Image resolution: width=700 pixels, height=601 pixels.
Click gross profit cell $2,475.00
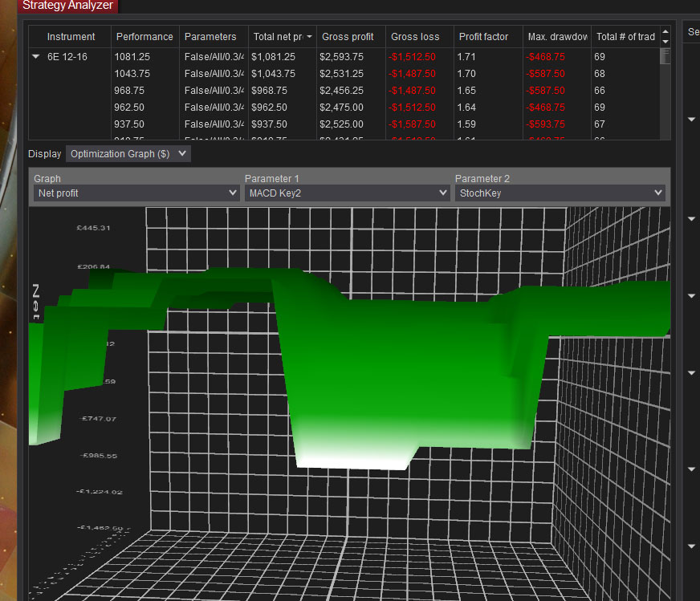click(x=341, y=108)
